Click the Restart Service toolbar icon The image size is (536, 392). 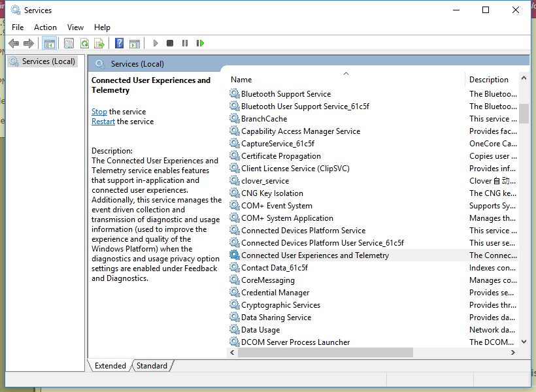point(201,43)
